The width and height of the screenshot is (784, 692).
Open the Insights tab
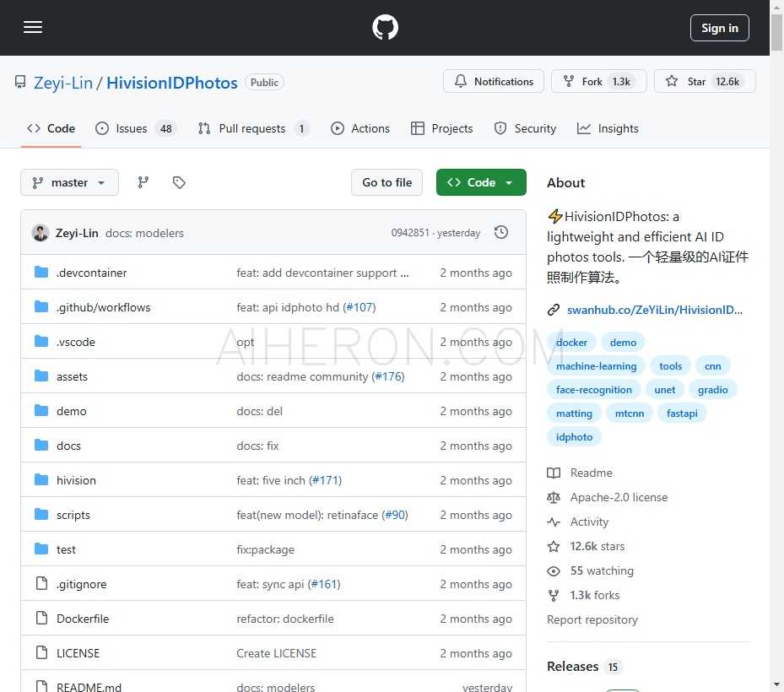(x=608, y=128)
